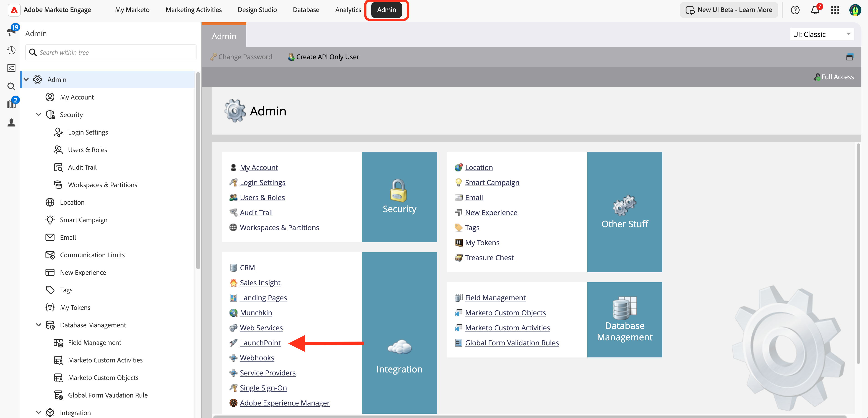Open the Landing Pages link
The width and height of the screenshot is (868, 418).
coord(263,298)
